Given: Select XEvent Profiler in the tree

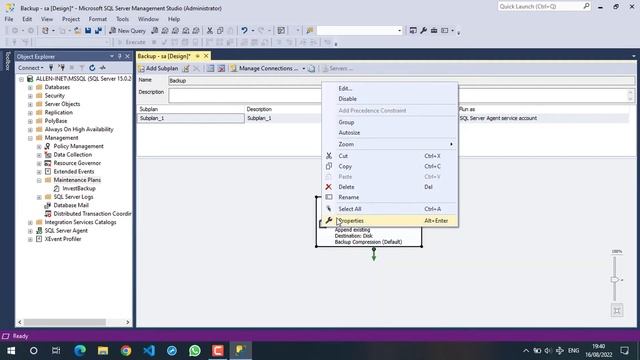Looking at the screenshot, I should coord(63,239).
